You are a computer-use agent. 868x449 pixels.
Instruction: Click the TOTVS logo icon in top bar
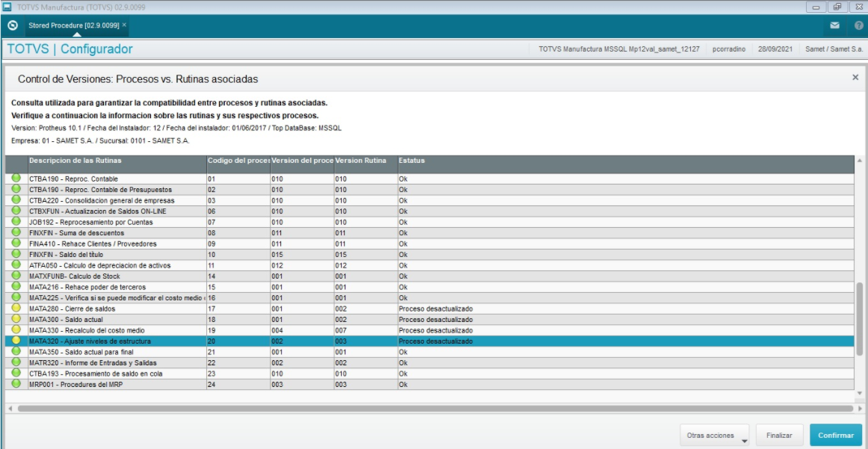[12, 25]
